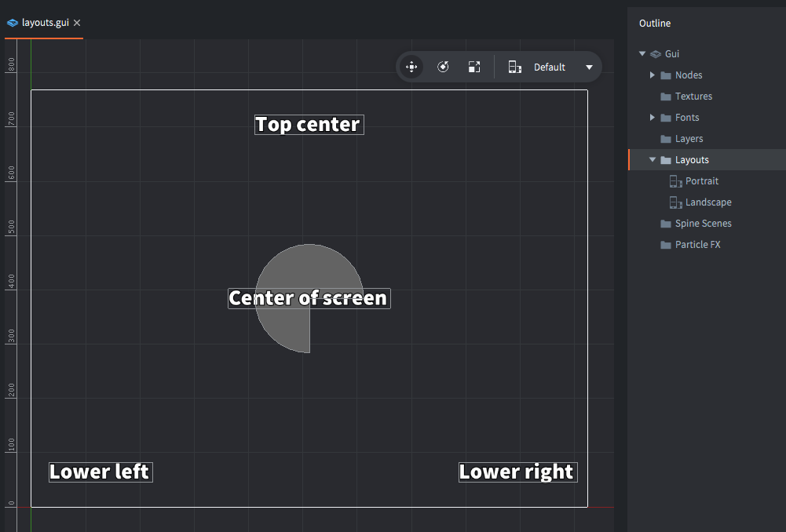Click the Portrait phone icon in Outline
The image size is (786, 532).
click(x=675, y=180)
